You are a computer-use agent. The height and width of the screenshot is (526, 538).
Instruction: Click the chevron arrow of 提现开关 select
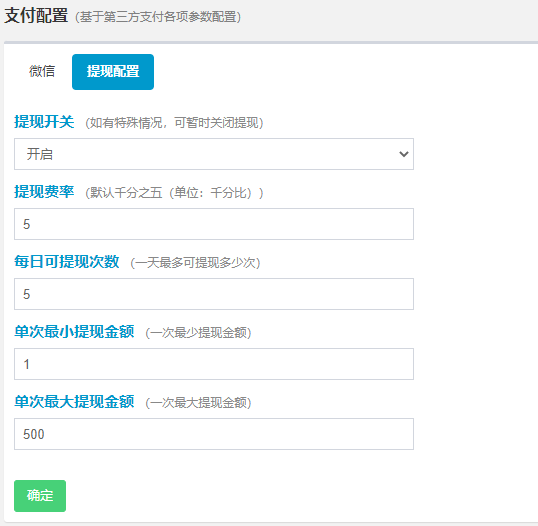coord(404,154)
